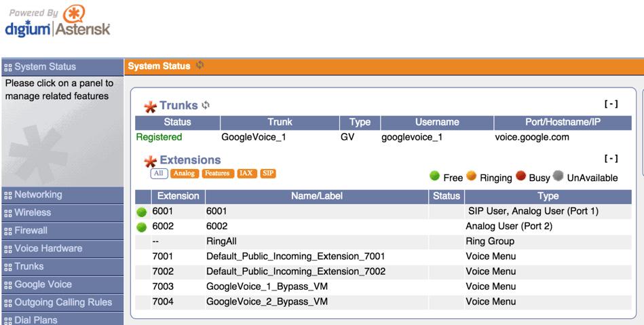This screenshot has width=644, height=325.
Task: Open System Status in the sidebar
Action: pos(62,67)
